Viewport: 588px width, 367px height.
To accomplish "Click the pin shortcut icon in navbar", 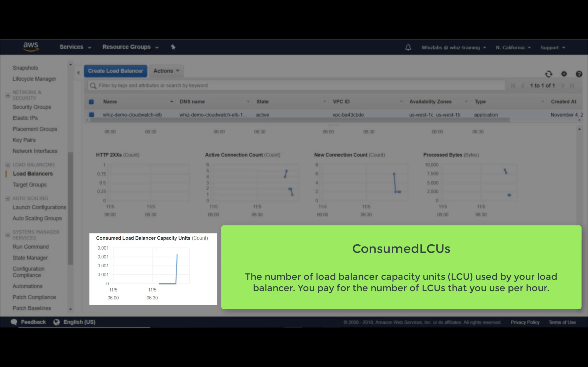I will pyautogui.click(x=173, y=47).
